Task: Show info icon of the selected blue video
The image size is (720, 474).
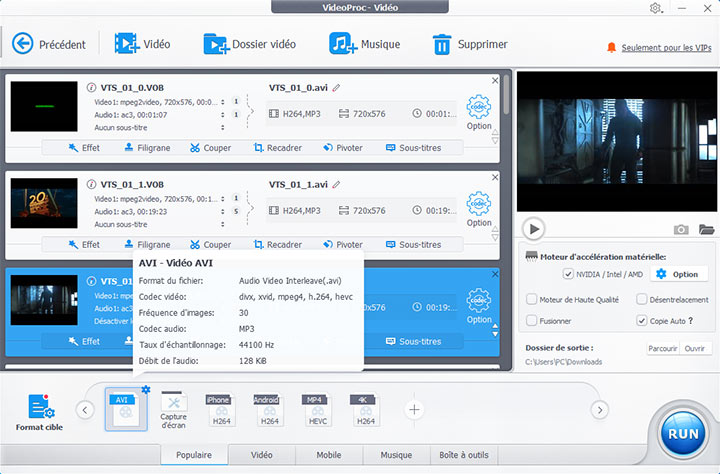Action: pyautogui.click(x=91, y=281)
